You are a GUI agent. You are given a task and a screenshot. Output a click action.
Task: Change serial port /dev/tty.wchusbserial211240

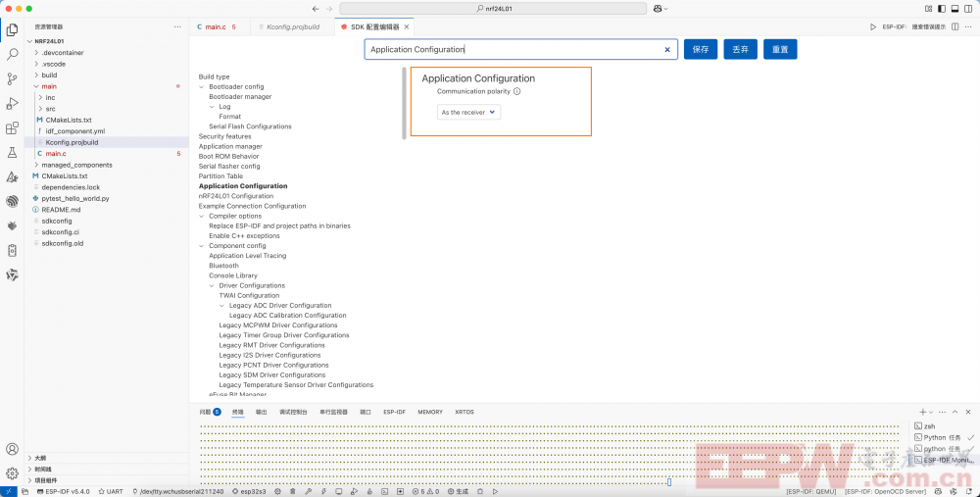178,492
